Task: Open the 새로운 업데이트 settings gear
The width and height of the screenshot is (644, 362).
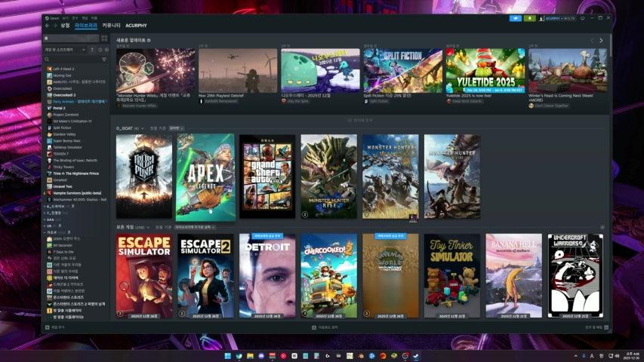Action: [149, 40]
